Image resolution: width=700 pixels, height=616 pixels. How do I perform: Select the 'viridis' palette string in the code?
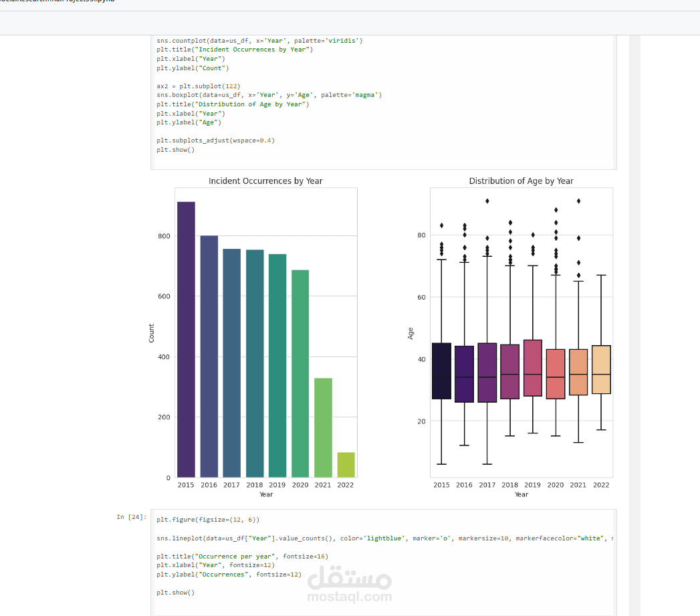pos(342,40)
